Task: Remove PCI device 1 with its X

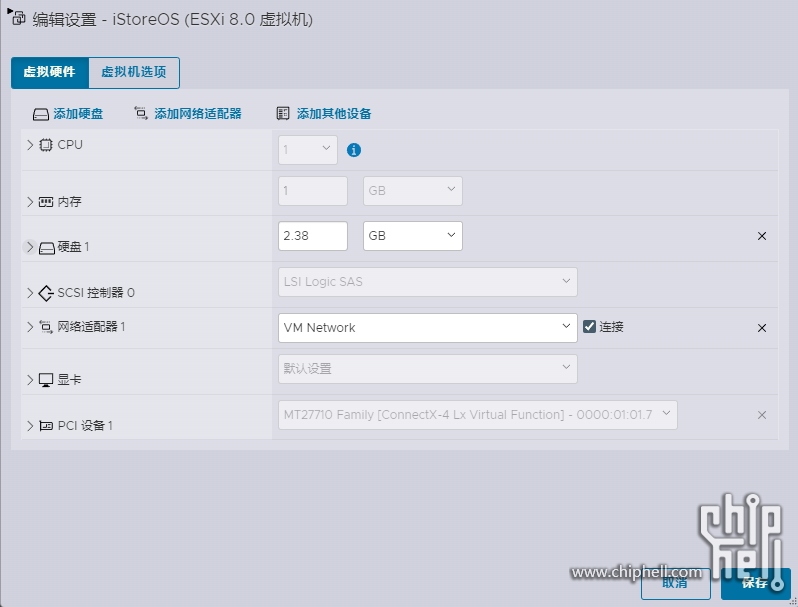Action: point(762,415)
